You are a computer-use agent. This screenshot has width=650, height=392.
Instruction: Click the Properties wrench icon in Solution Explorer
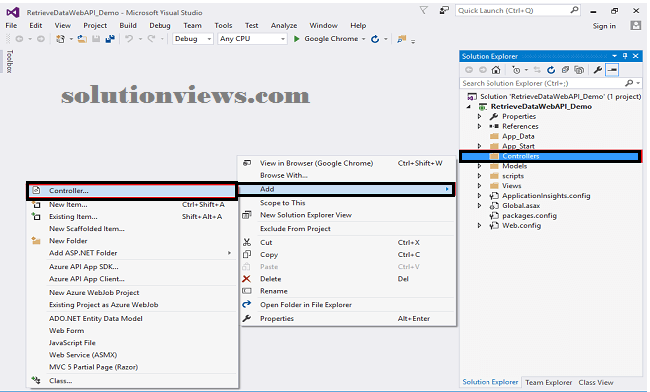point(597,70)
